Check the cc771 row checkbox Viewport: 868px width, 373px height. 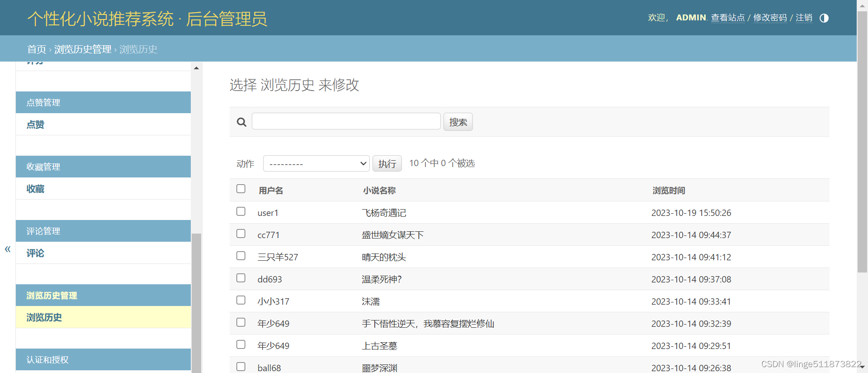pos(241,234)
